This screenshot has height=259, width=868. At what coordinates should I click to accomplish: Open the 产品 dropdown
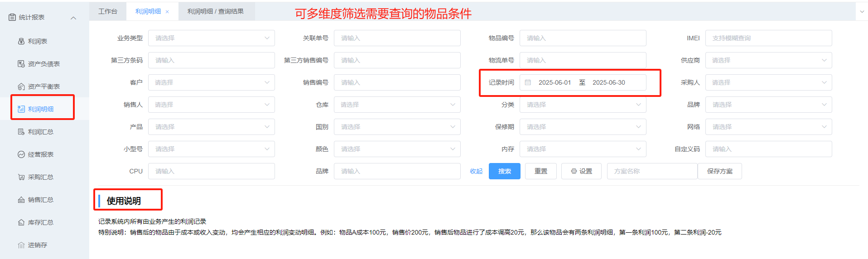212,127
